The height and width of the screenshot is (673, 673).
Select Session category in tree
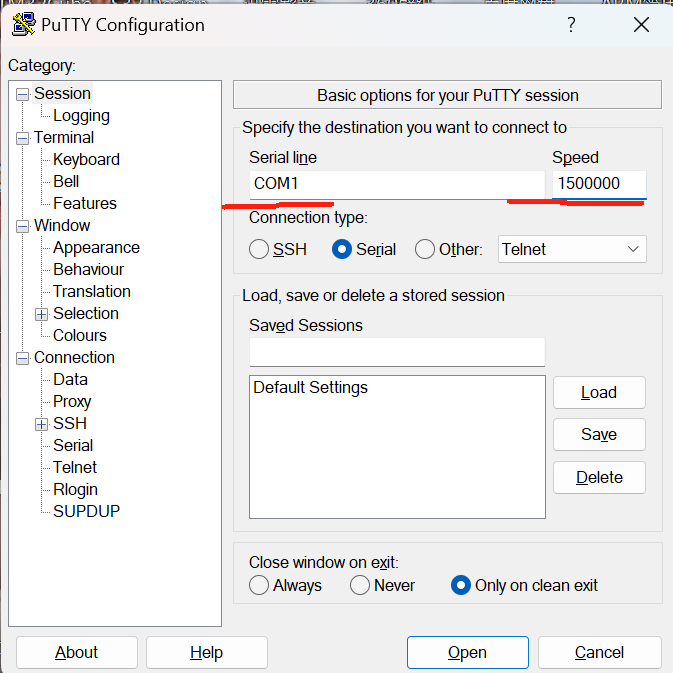click(62, 94)
